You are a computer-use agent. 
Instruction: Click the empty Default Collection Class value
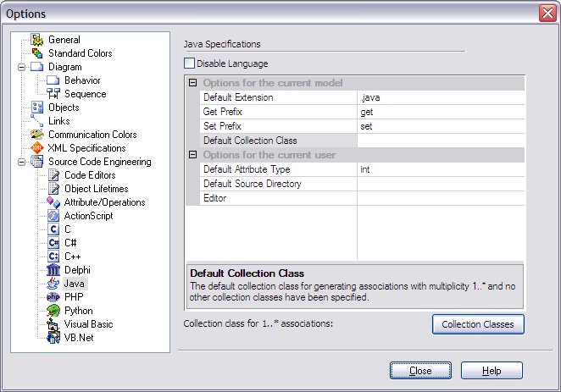tap(441, 141)
